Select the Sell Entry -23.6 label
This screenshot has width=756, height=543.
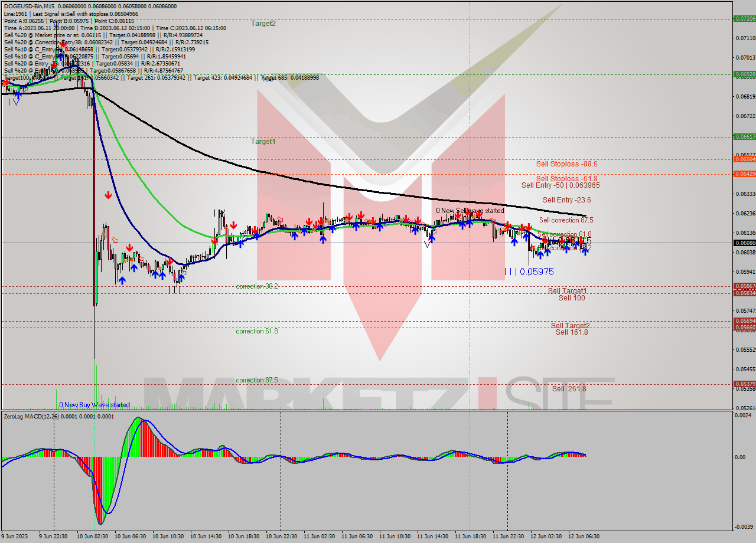[x=566, y=200]
